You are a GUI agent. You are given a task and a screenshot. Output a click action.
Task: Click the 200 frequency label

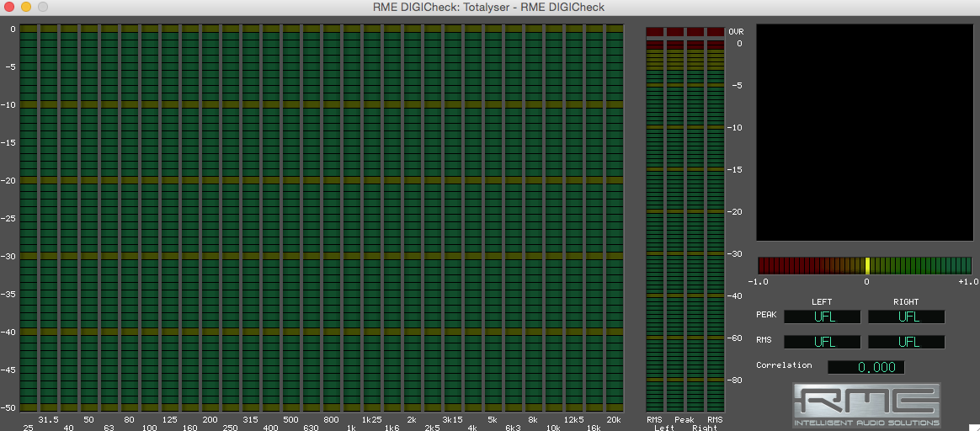click(210, 419)
